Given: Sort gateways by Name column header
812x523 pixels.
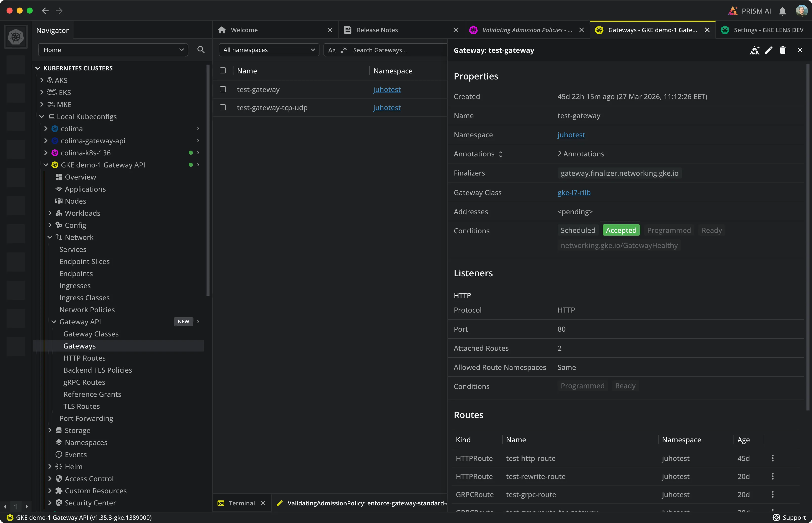Looking at the screenshot, I should (247, 71).
